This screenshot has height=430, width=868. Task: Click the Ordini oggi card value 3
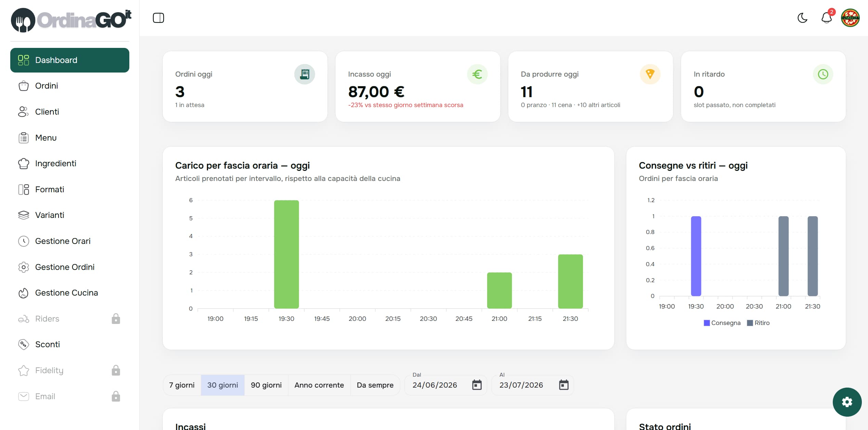click(180, 92)
